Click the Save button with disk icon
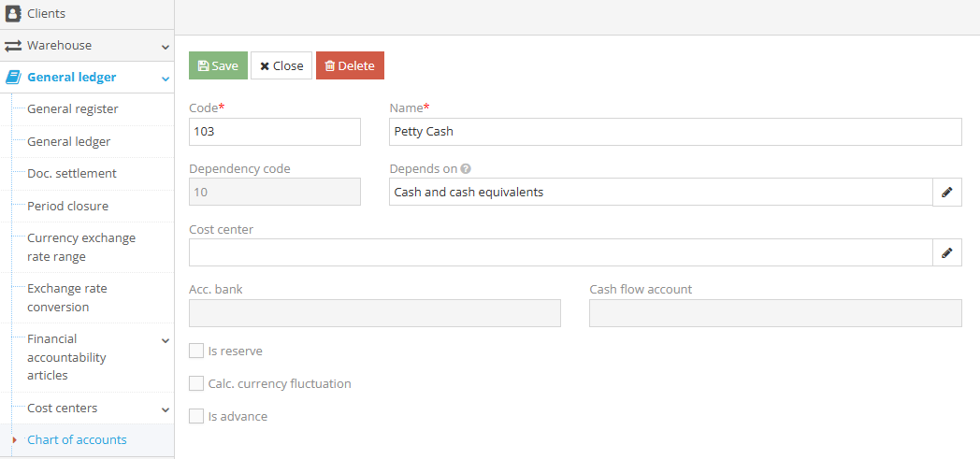The height and width of the screenshot is (459, 980). pyautogui.click(x=218, y=65)
